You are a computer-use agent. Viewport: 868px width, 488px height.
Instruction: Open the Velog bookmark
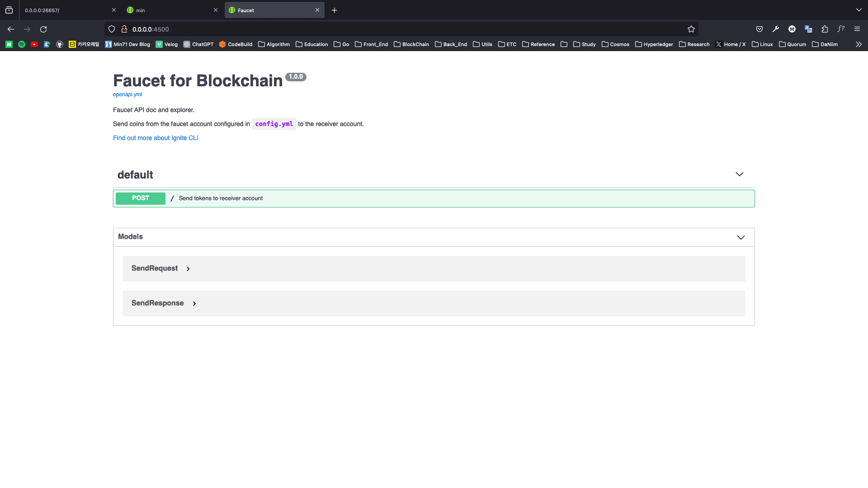167,44
